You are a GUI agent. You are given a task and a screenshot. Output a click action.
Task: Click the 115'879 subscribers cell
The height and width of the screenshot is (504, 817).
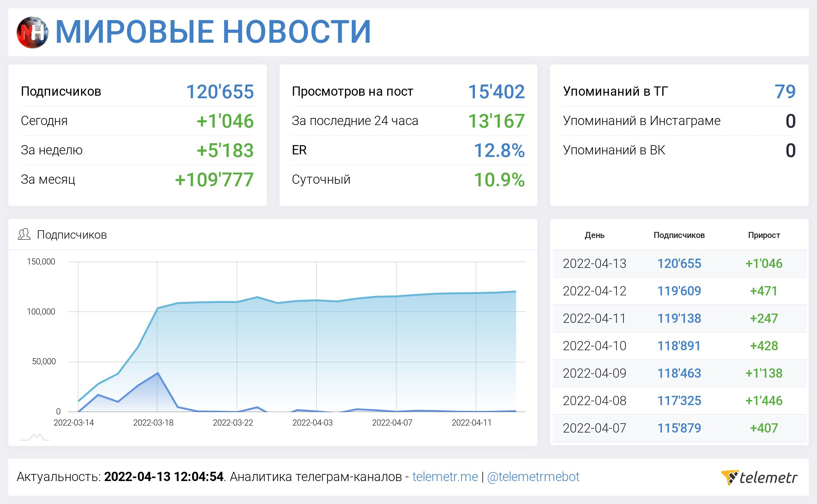[x=679, y=428]
